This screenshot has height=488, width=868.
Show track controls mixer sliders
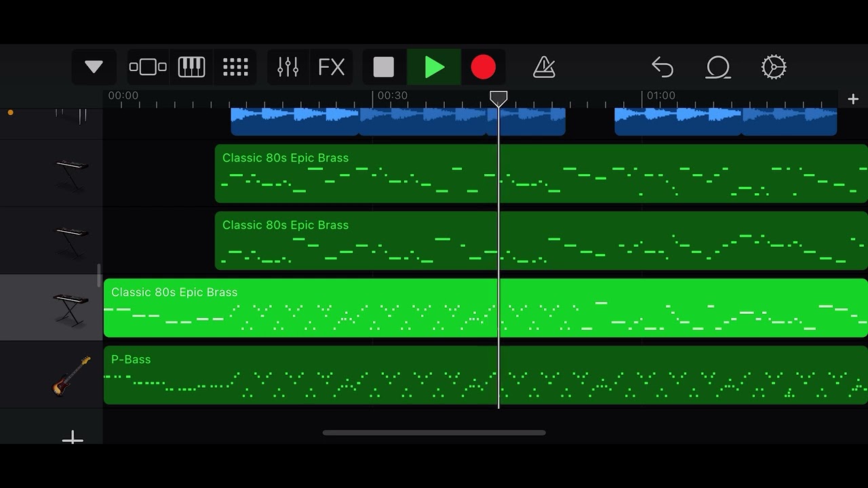(288, 67)
